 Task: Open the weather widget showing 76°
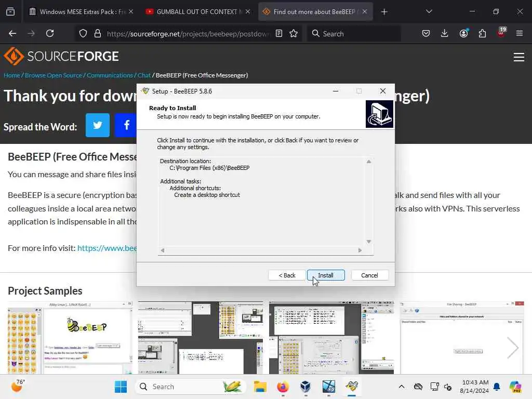pyautogui.click(x=18, y=386)
